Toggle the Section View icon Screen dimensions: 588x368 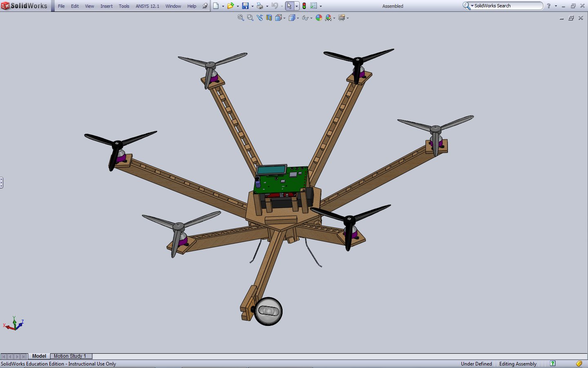tap(269, 18)
